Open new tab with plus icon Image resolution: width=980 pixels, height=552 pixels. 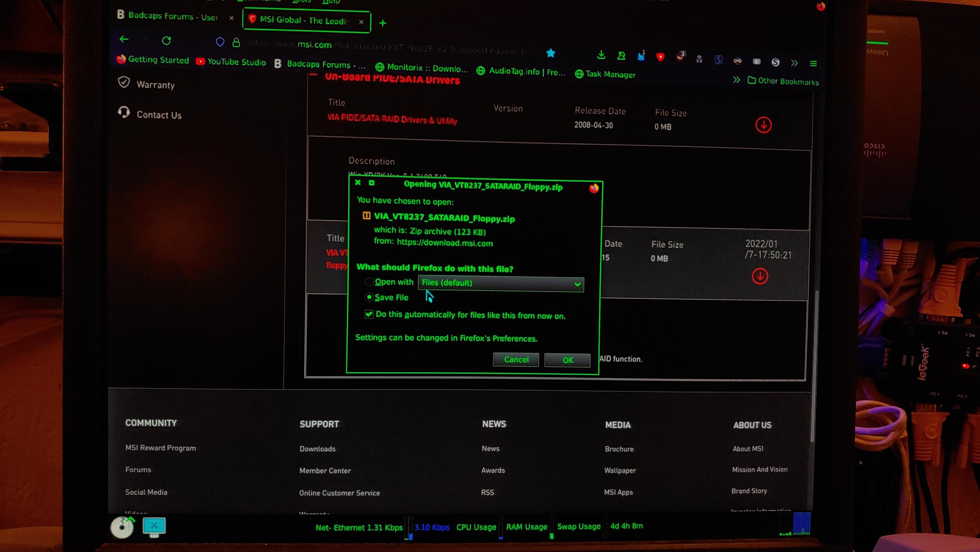pos(383,23)
